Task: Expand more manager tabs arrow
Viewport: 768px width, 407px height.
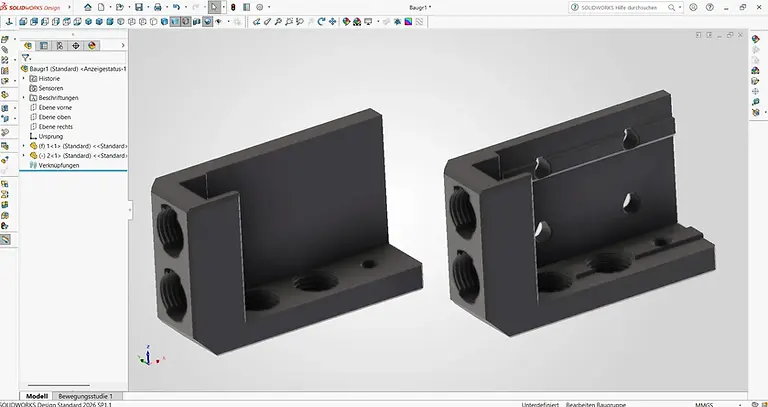Action: click(122, 46)
